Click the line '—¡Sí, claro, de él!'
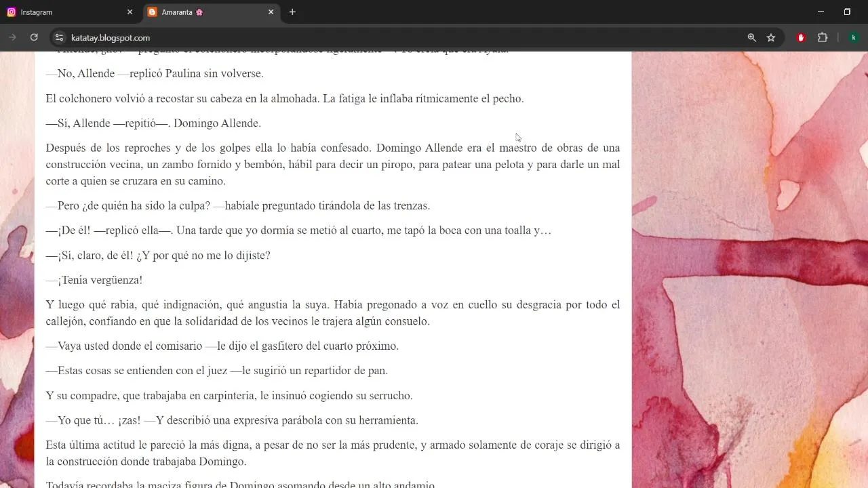The image size is (868, 488). pos(158,256)
